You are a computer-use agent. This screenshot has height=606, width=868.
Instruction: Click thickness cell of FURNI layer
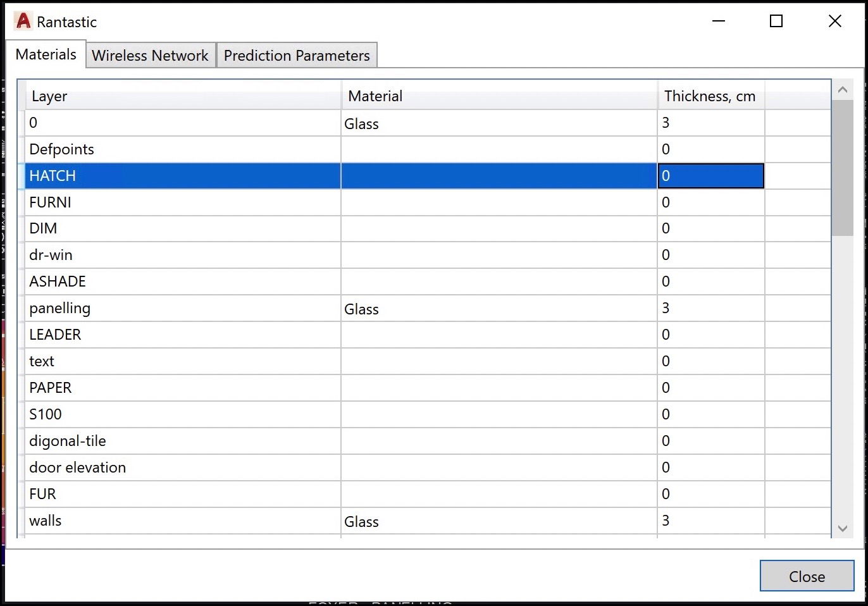click(710, 202)
